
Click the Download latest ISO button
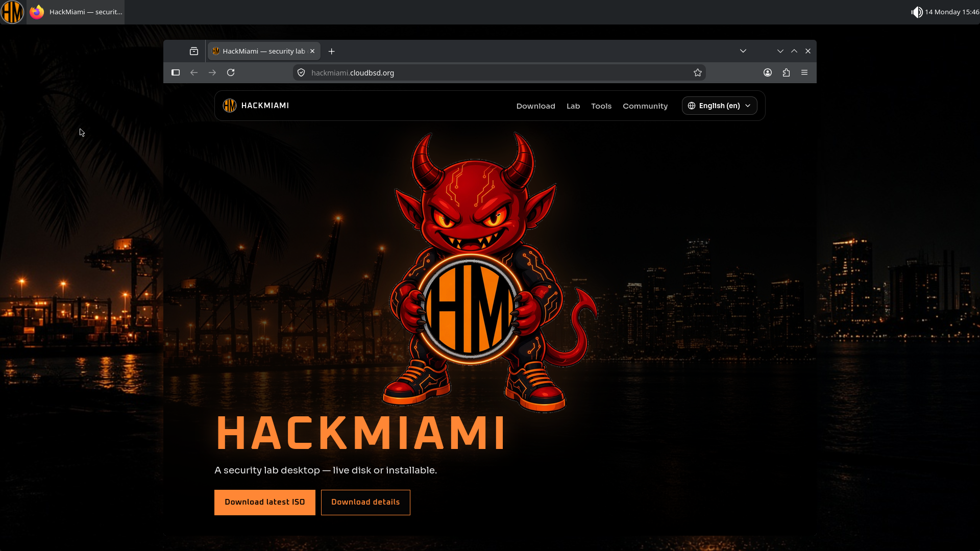265,503
